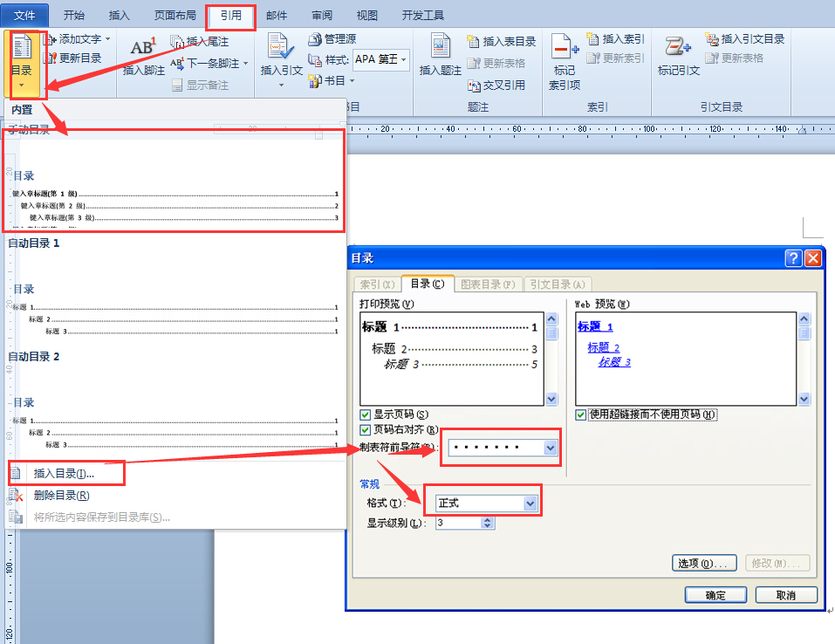The width and height of the screenshot is (835, 644).
Task: Switch to 开始 ribbon tab
Action: pos(74,16)
